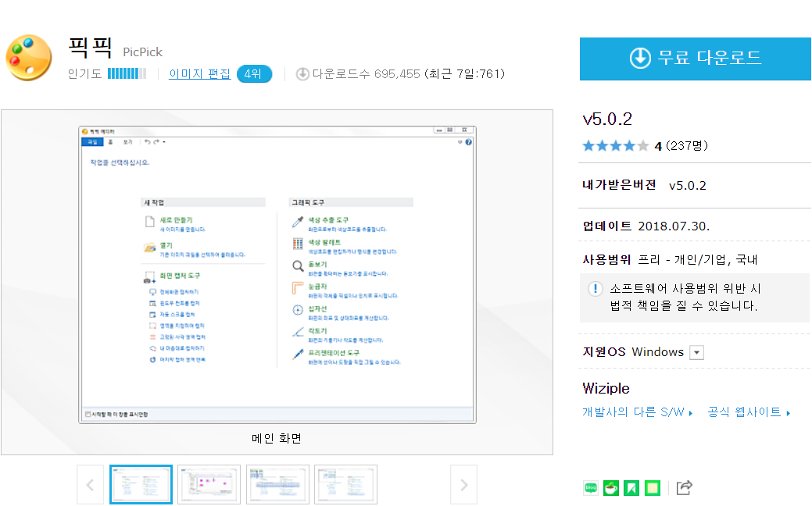Select the 홈 tab in preview
Screen dimensions: 812x506
tap(110, 142)
